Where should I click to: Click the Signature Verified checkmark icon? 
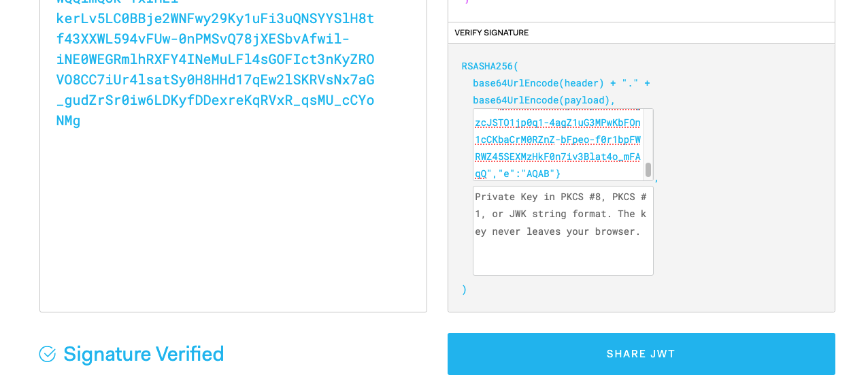48,354
